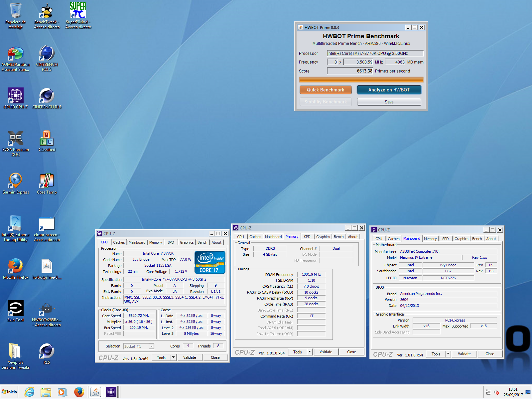Launch Garmin Express desktop icon
Viewport: 532px width, 399px height.
click(15, 184)
